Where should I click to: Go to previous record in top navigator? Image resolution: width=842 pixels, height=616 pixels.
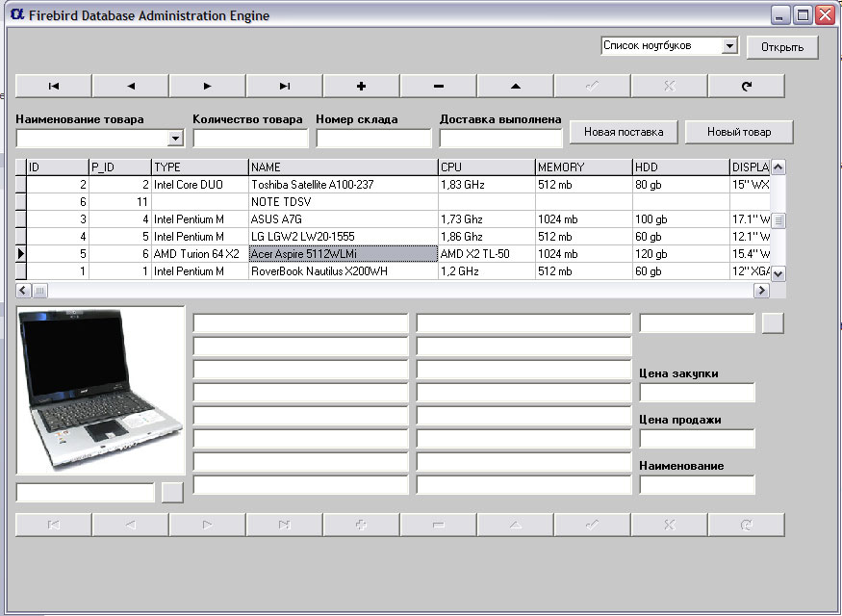131,86
